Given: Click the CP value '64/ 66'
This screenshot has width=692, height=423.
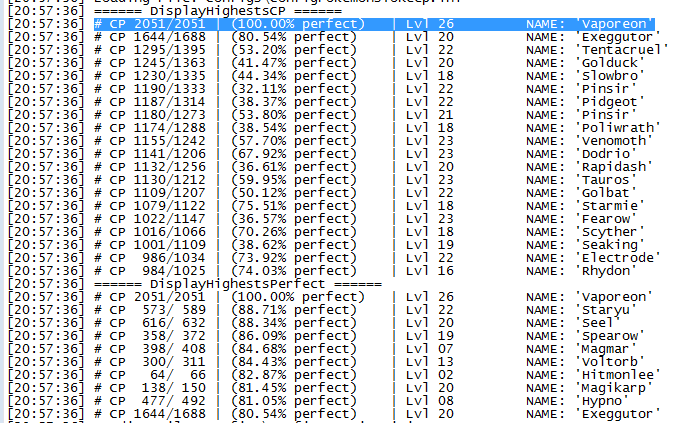Looking at the screenshot, I should click(x=178, y=375).
